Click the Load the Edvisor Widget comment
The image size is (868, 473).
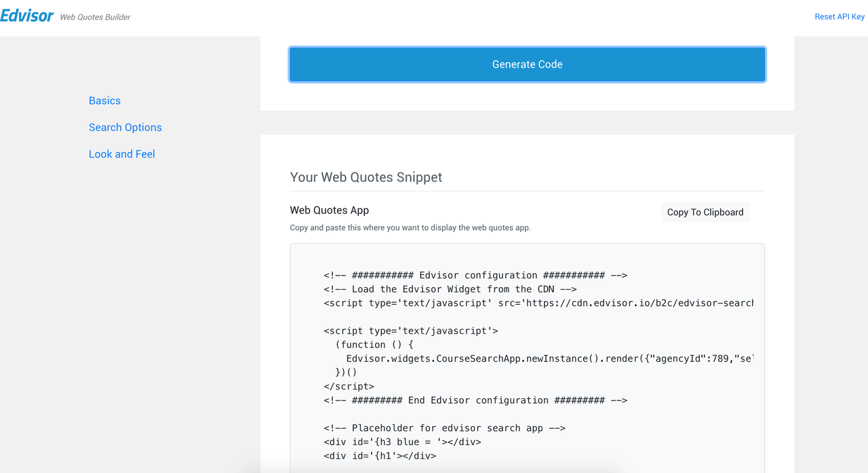[450, 289]
